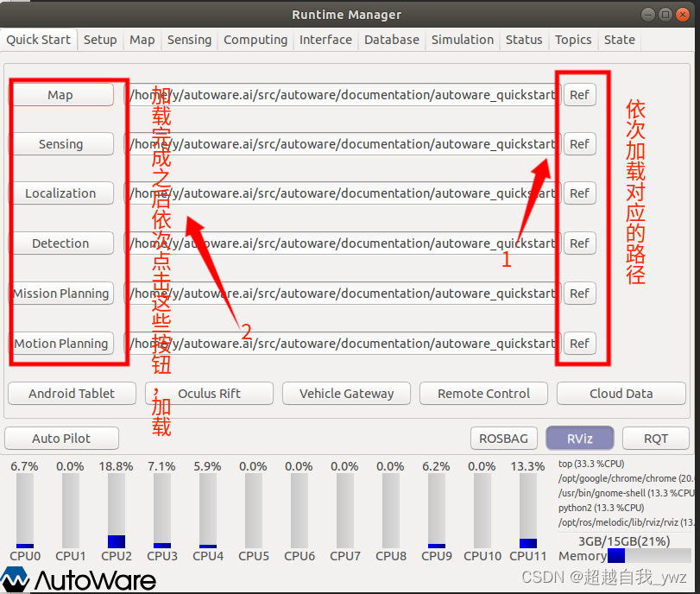The image size is (700, 594).
Task: Open the Map tab
Action: coord(142,40)
